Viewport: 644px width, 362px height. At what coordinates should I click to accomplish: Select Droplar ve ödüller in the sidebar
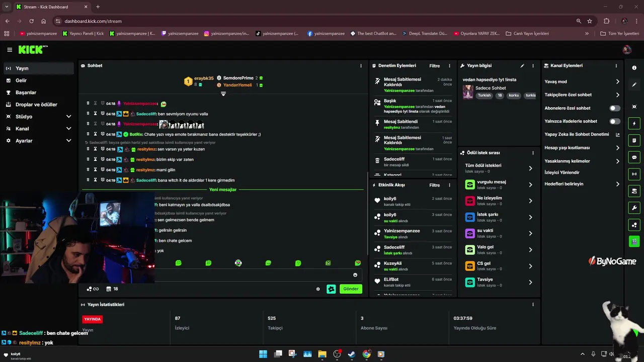(39, 105)
